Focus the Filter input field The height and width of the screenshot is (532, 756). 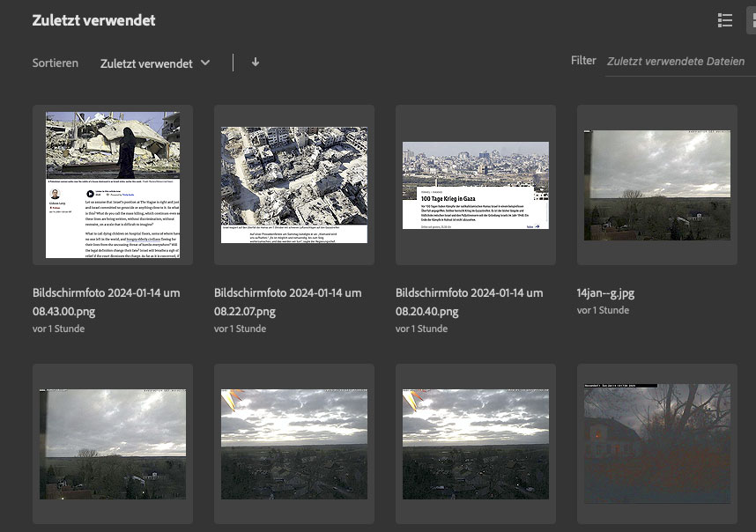(678, 62)
